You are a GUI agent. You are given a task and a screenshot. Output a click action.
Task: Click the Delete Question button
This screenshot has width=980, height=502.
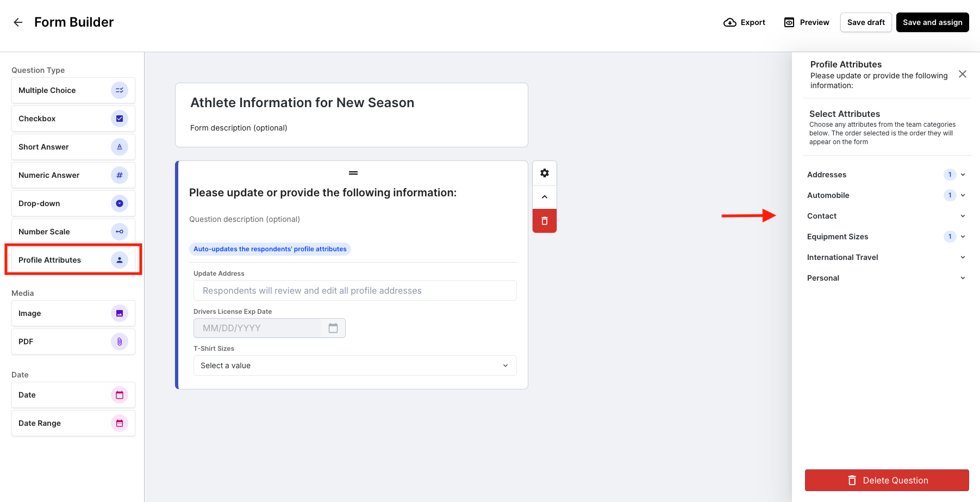pos(887,480)
